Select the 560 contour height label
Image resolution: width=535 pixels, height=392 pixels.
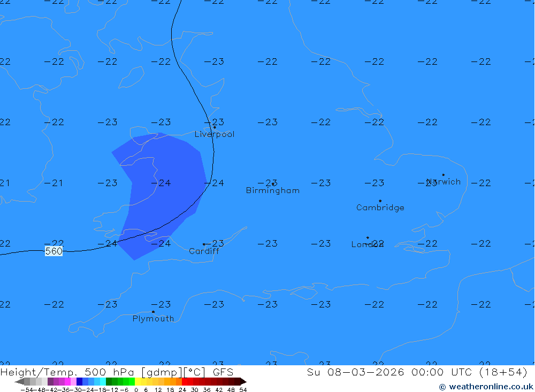coord(54,251)
